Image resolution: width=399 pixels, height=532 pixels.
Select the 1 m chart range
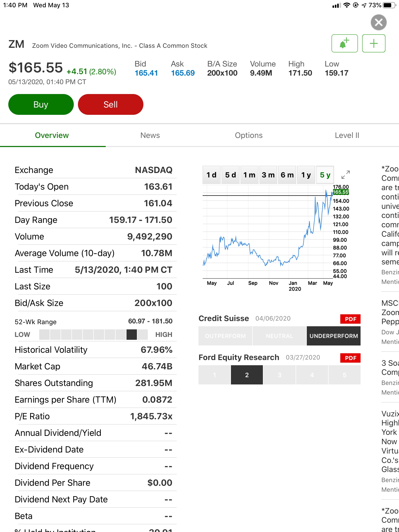coord(249,175)
